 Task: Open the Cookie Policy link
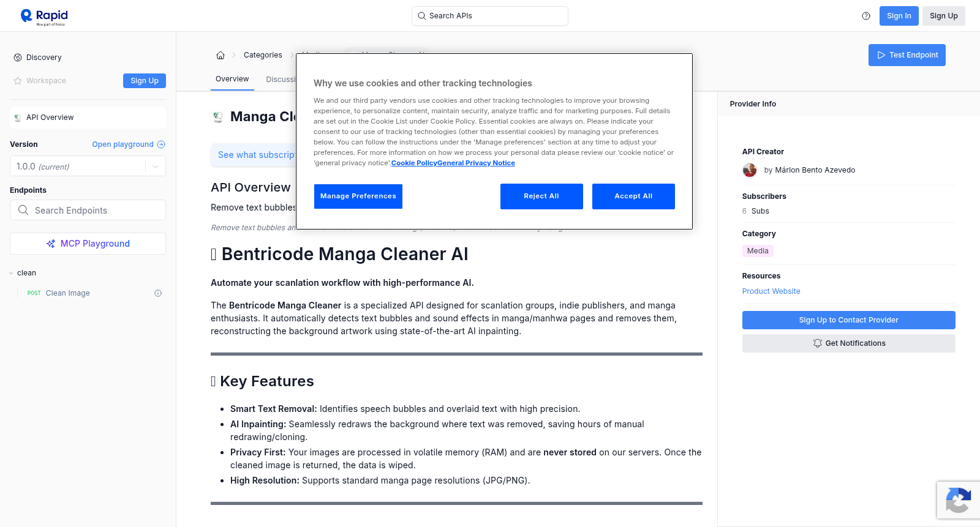click(x=414, y=163)
